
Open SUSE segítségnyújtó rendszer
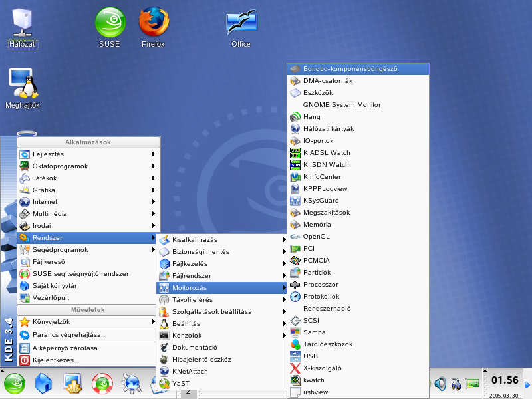coord(86,274)
